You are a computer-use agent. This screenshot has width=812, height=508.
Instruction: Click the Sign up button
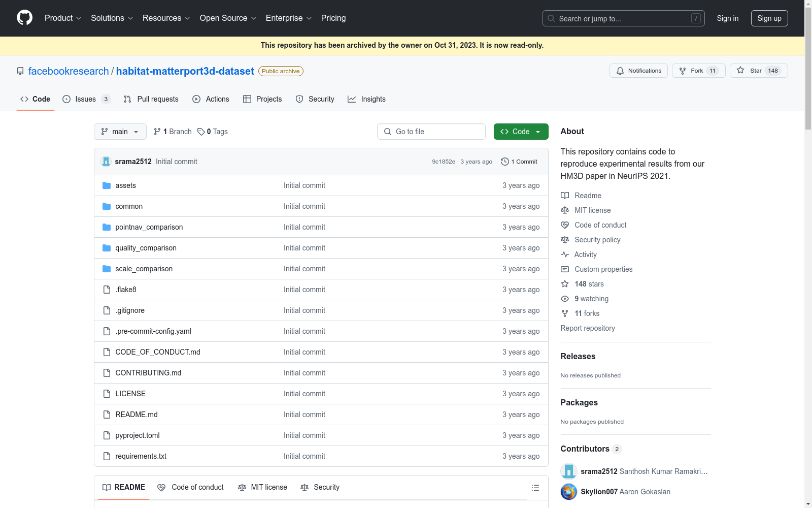[769, 18]
